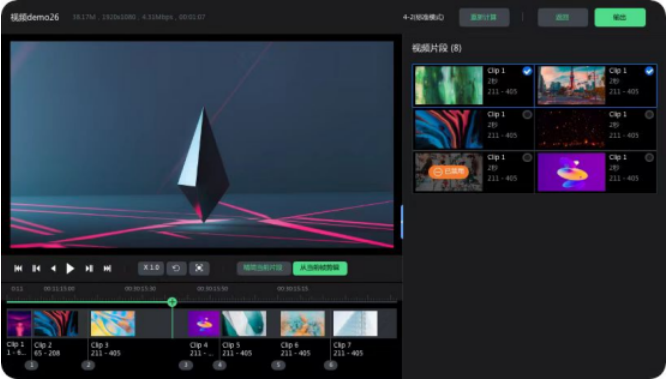Screen dimensions: 666x380
Task: Select Clip 7 white building thumbnail on timeline
Action: pyautogui.click(x=355, y=324)
